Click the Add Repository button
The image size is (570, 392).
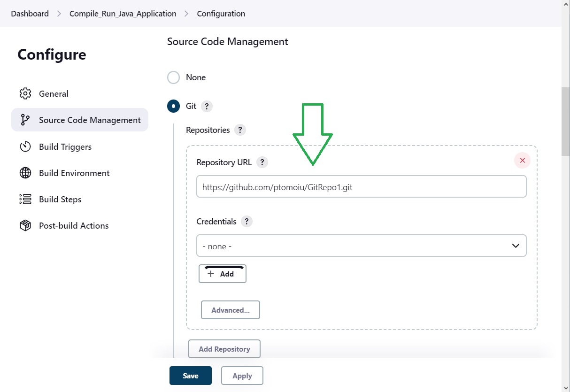click(224, 349)
